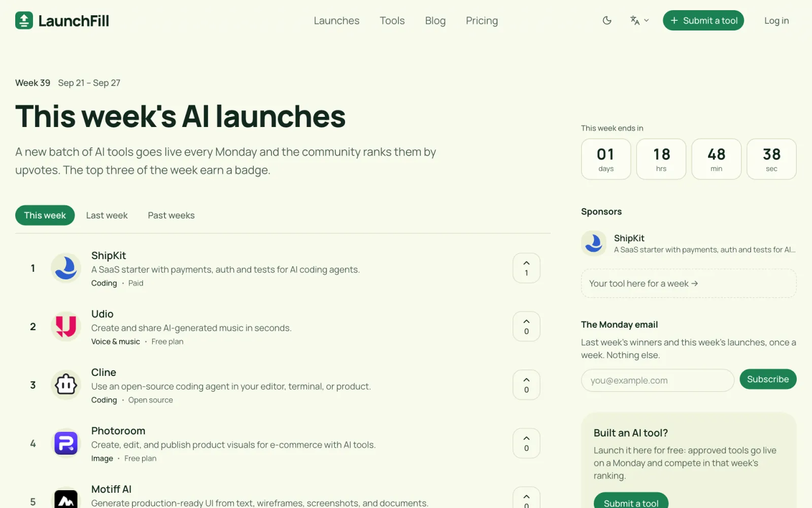812x508 pixels.
Task: Click the Image category tag
Action: (102, 459)
